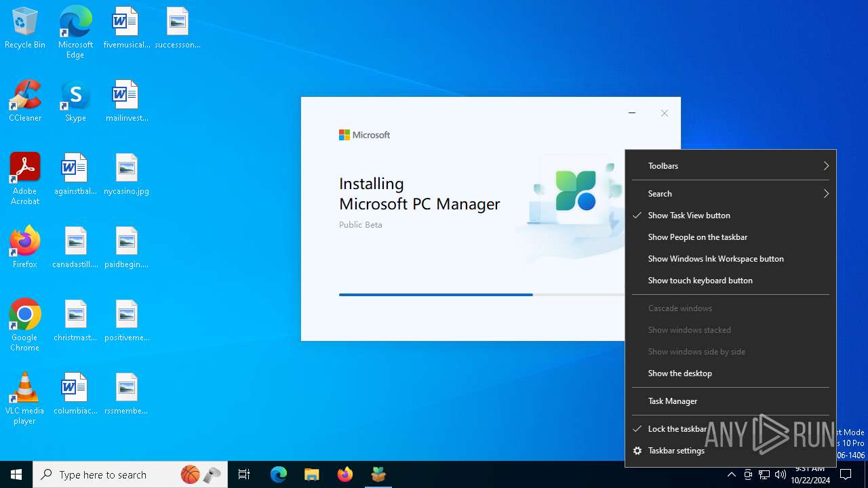868x488 pixels.
Task: Choose Show the desktop from context menu
Action: click(730, 373)
